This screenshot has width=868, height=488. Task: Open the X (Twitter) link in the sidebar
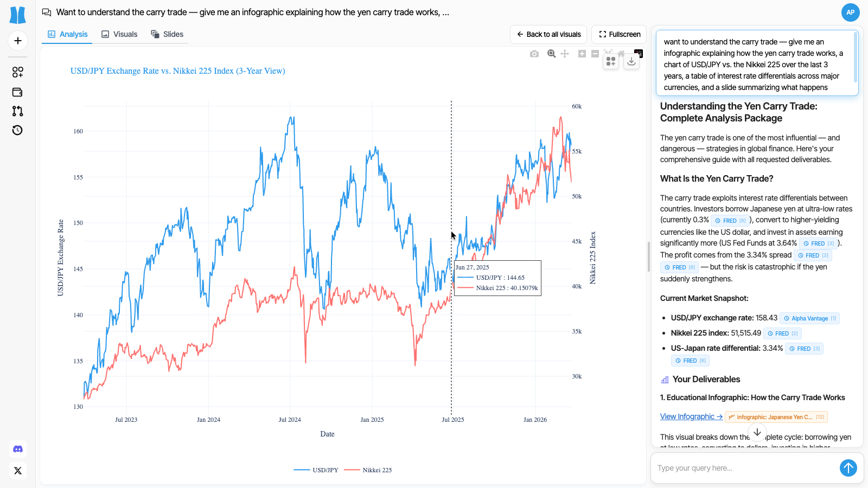pyautogui.click(x=18, y=471)
